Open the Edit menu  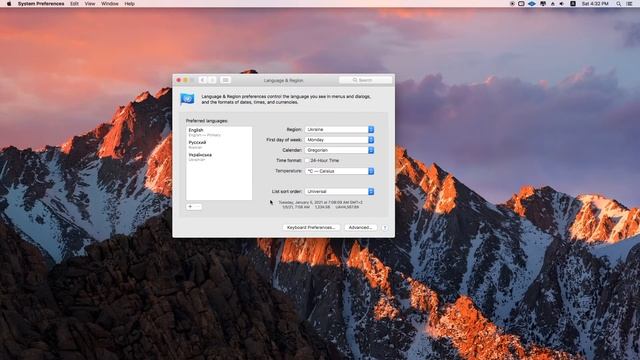pos(74,4)
